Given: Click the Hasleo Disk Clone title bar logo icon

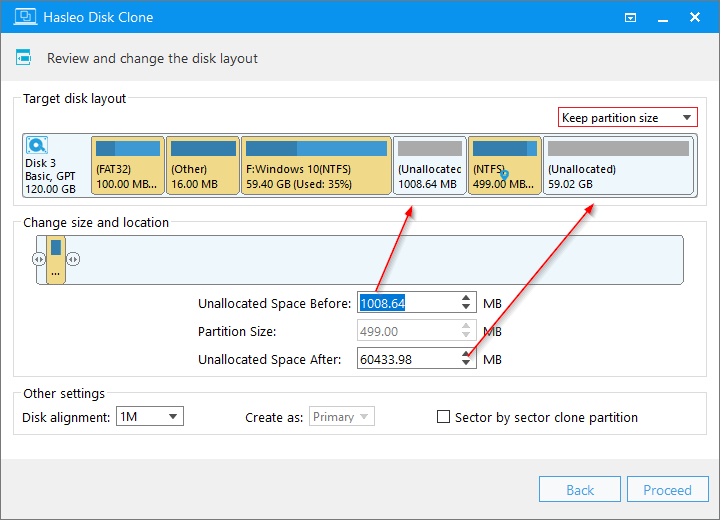Looking at the screenshot, I should pos(25,17).
